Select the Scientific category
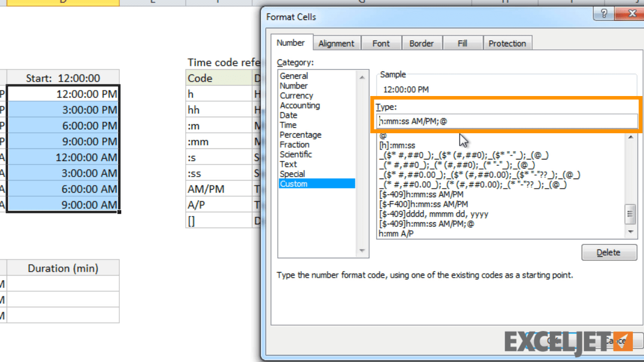644x362 pixels. click(296, 154)
